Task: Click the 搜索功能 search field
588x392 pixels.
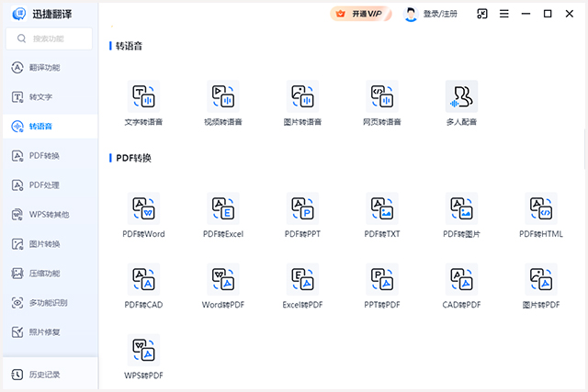Action: [49, 39]
